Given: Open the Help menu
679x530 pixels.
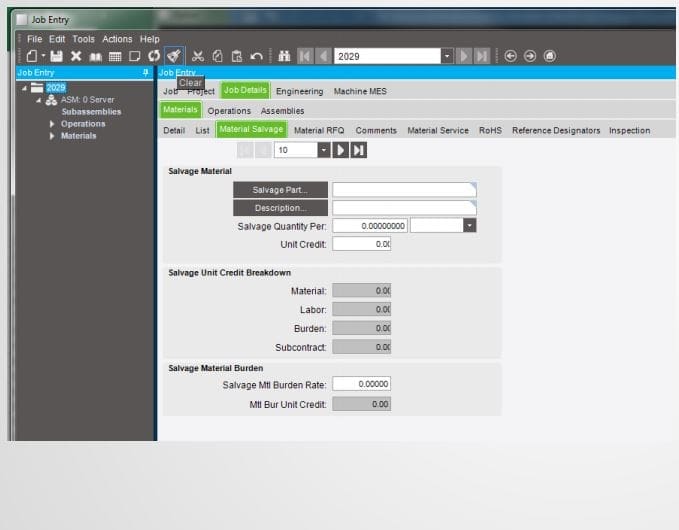Looking at the screenshot, I should (149, 39).
